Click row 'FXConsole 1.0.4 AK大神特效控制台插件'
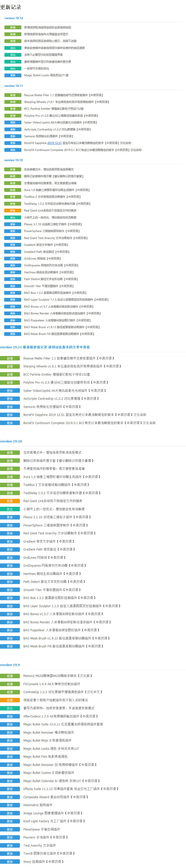This screenshot has width=186, height=868. (x=52, y=684)
